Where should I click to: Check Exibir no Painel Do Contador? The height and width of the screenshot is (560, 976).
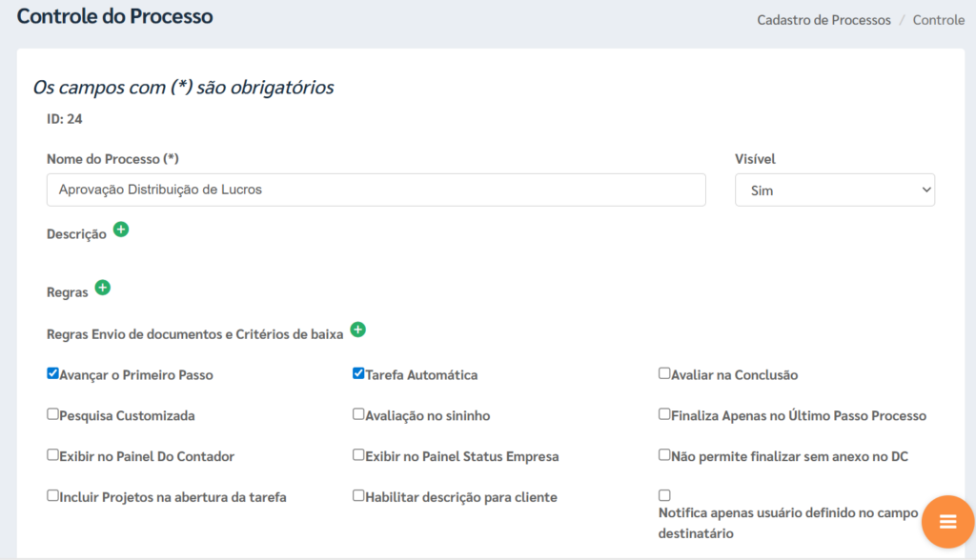coord(53,455)
